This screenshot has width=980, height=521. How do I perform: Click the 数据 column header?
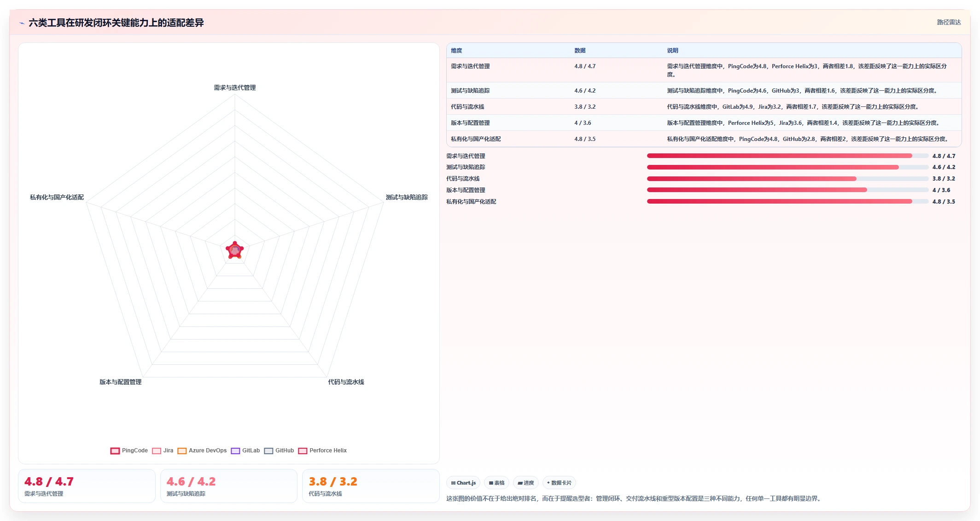pyautogui.click(x=580, y=51)
